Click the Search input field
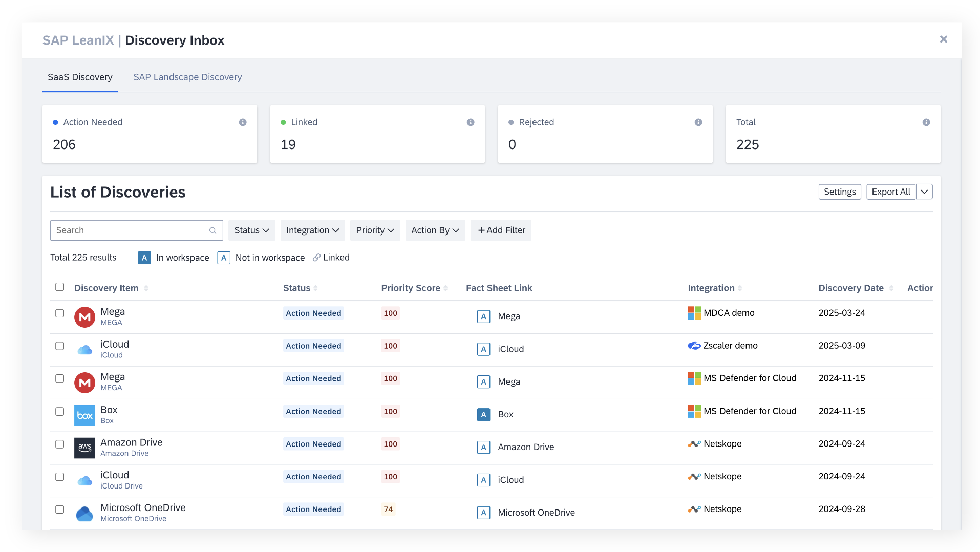This screenshot has width=980, height=552. pos(137,230)
